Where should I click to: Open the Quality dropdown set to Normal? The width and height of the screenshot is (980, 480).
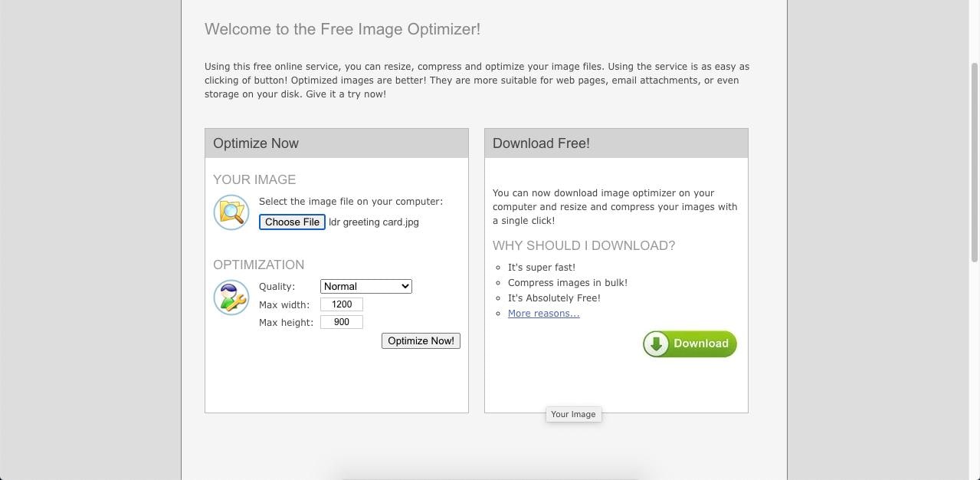[x=365, y=287]
